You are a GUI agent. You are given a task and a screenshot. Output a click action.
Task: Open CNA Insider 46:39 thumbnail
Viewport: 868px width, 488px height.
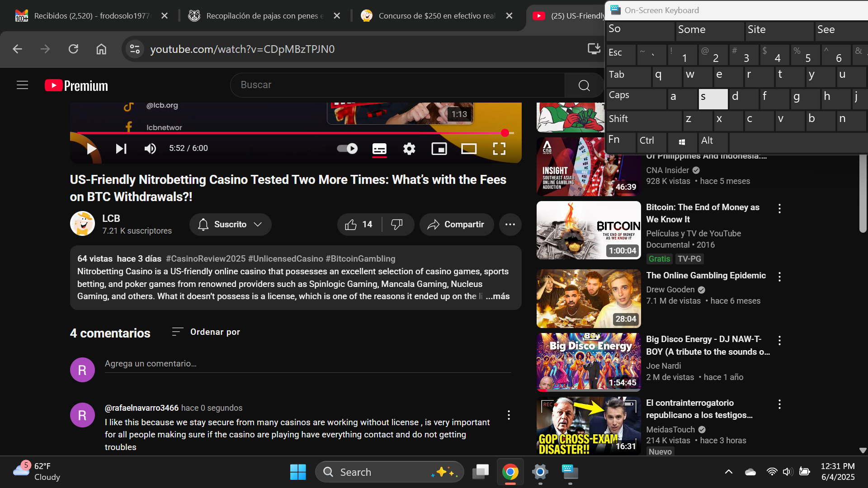tap(589, 167)
